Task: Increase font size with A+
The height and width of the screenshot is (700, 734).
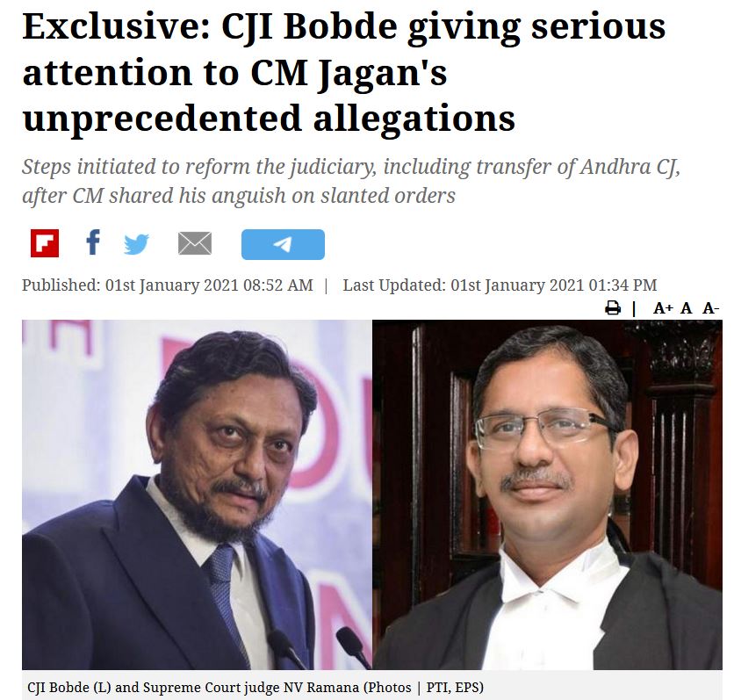Action: point(662,308)
